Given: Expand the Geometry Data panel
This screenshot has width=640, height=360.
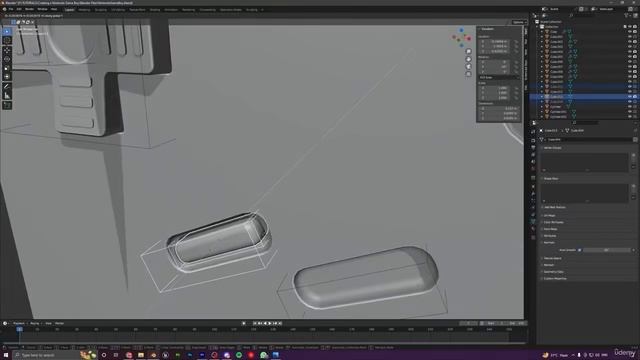Looking at the screenshot, I should [553, 271].
